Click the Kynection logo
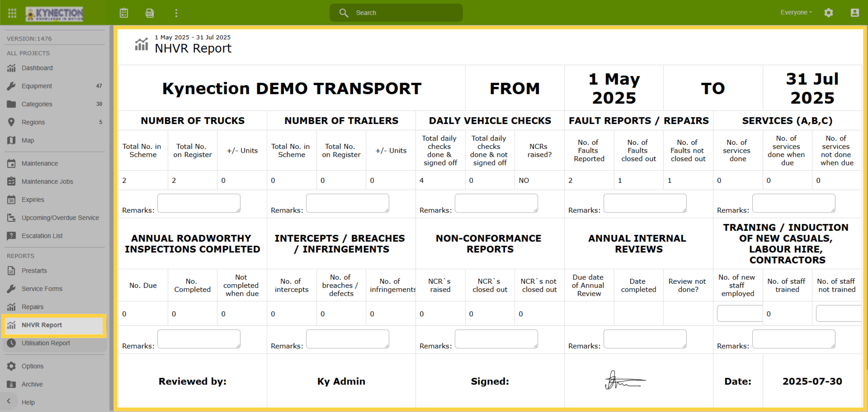This screenshot has width=868, height=412. [x=54, y=14]
